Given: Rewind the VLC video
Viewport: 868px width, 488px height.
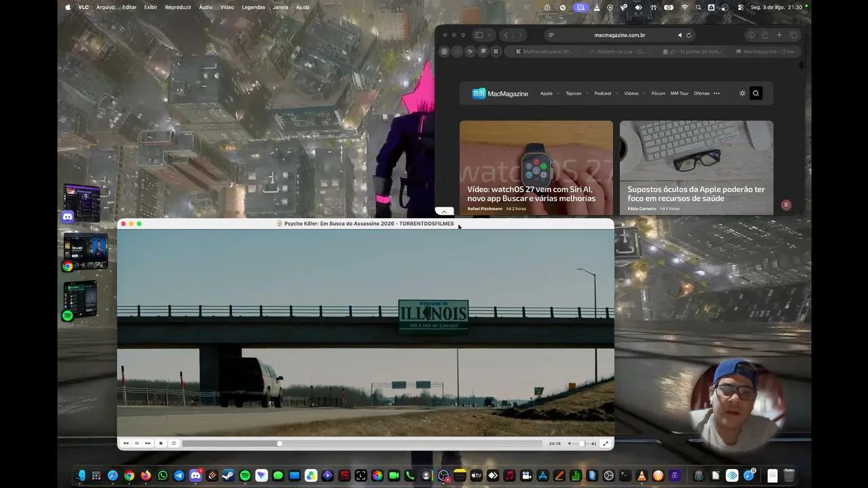Looking at the screenshot, I should click(x=125, y=443).
